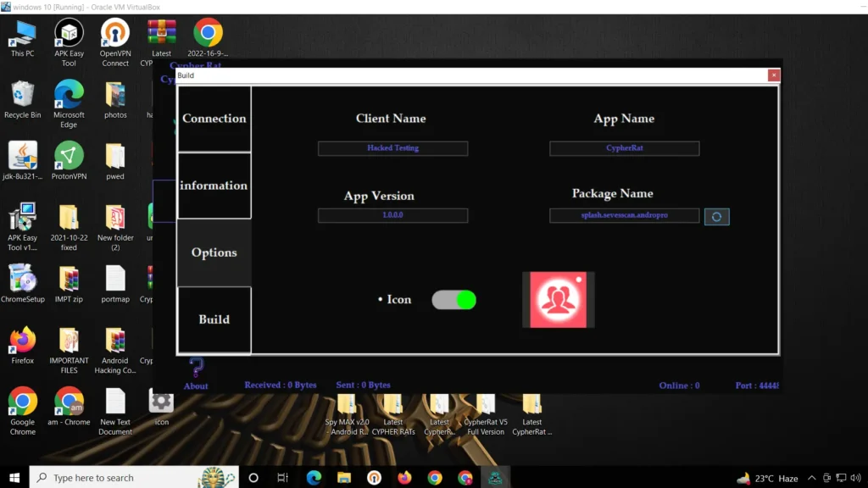Image resolution: width=868 pixels, height=488 pixels.
Task: Switch to the information tab
Action: coord(214,186)
